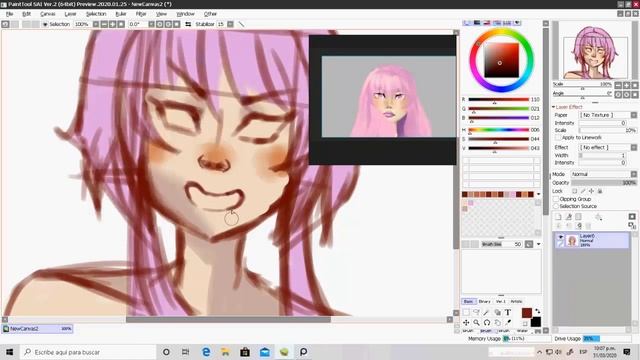Toggle lock painting icon
This screenshot has width=640, height=360.
[583, 191]
